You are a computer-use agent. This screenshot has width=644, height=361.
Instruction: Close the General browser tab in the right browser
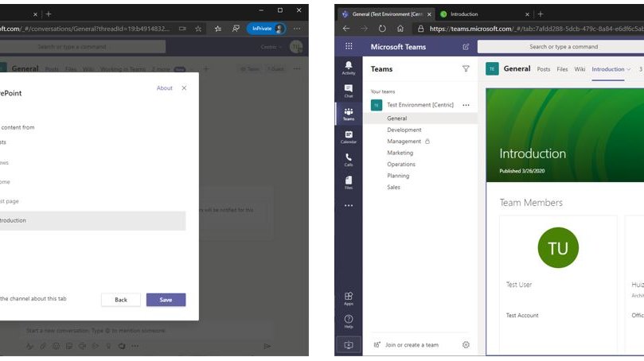pos(429,14)
